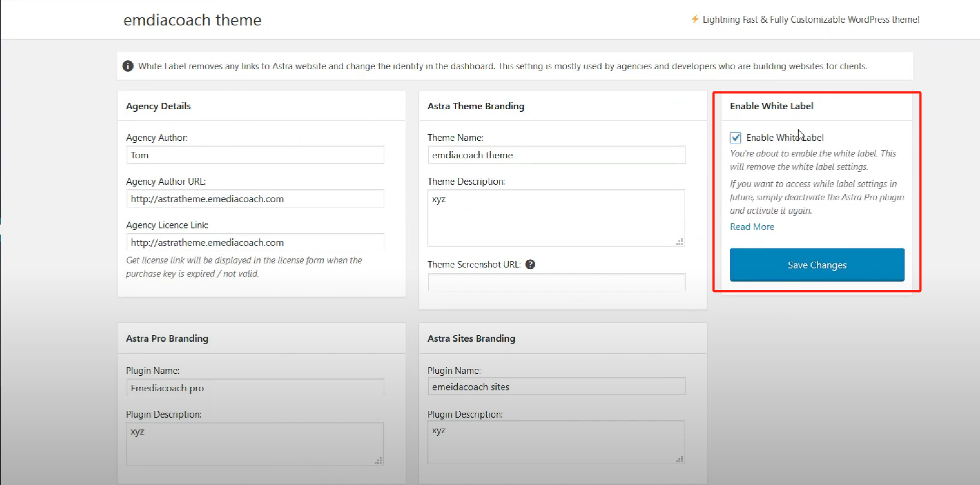Screen dimensions: 980x485
Task: Click the Astra Pro description resize handle
Action: tap(378, 460)
